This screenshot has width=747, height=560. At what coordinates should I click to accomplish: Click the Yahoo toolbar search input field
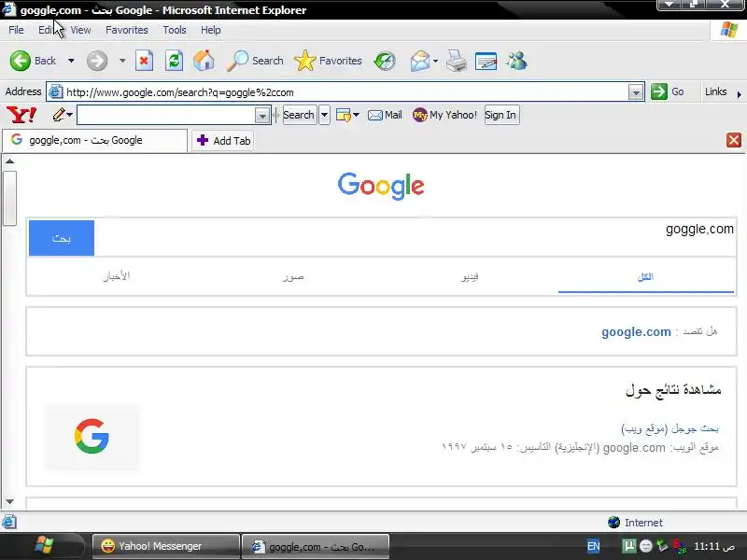[167, 115]
